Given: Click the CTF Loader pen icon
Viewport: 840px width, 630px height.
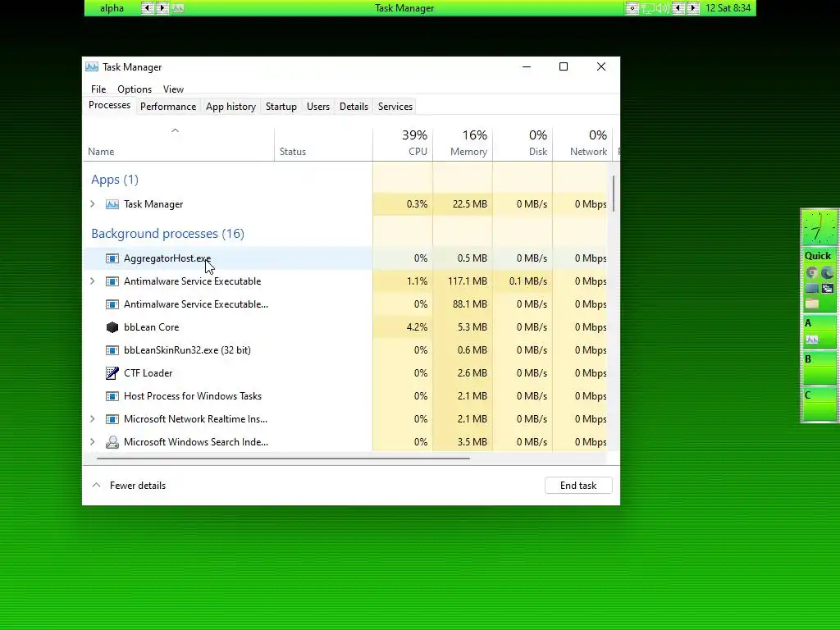Looking at the screenshot, I should 112,373.
